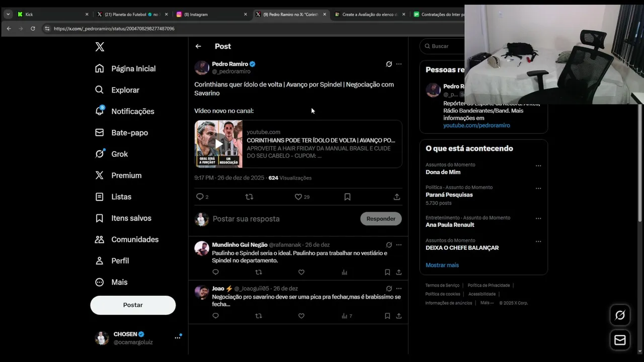Open Grok from the sidebar
This screenshot has width=644, height=362.
pos(112,154)
